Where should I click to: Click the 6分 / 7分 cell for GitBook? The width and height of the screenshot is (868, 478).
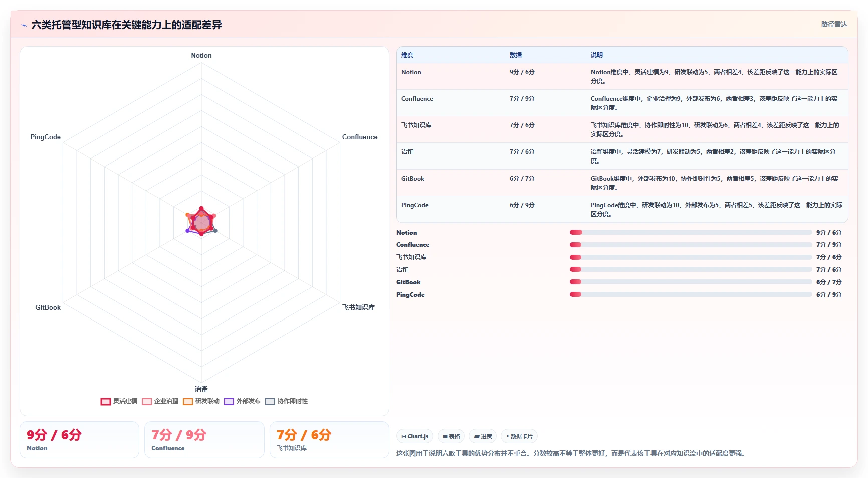tap(522, 179)
